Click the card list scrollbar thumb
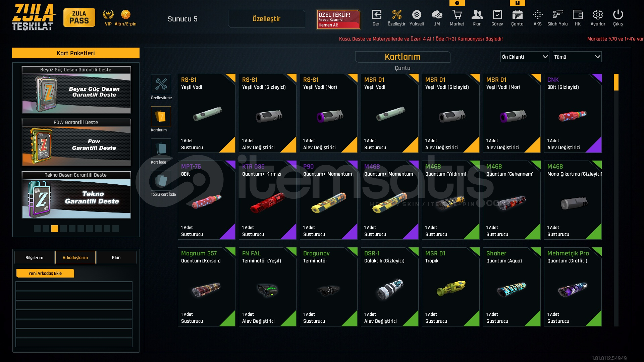This screenshot has height=362, width=644. coord(616,82)
